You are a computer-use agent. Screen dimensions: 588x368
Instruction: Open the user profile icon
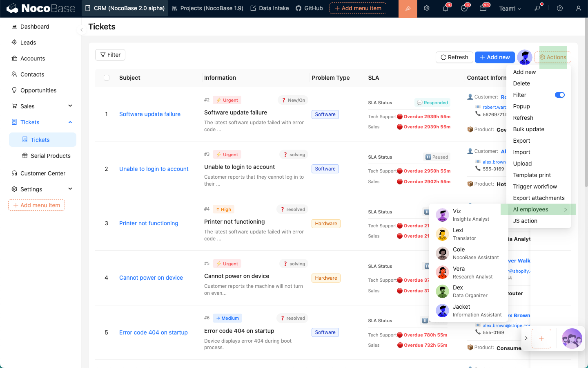click(578, 9)
